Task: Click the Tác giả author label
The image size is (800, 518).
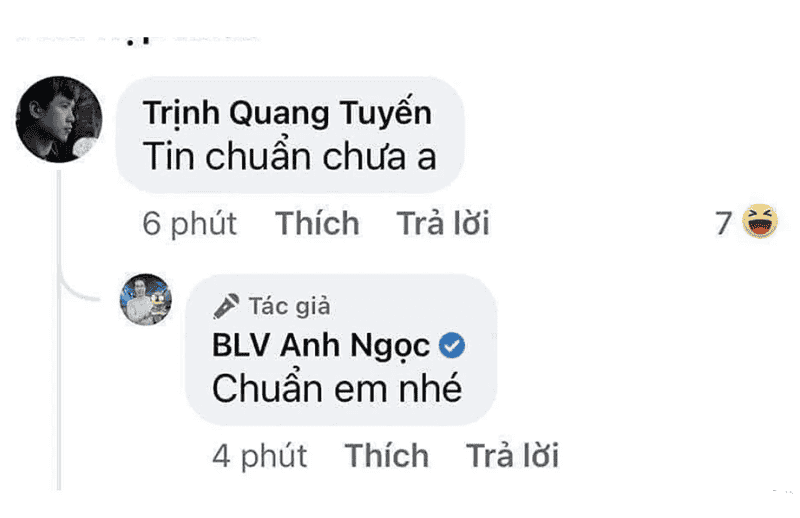Action: [289, 306]
